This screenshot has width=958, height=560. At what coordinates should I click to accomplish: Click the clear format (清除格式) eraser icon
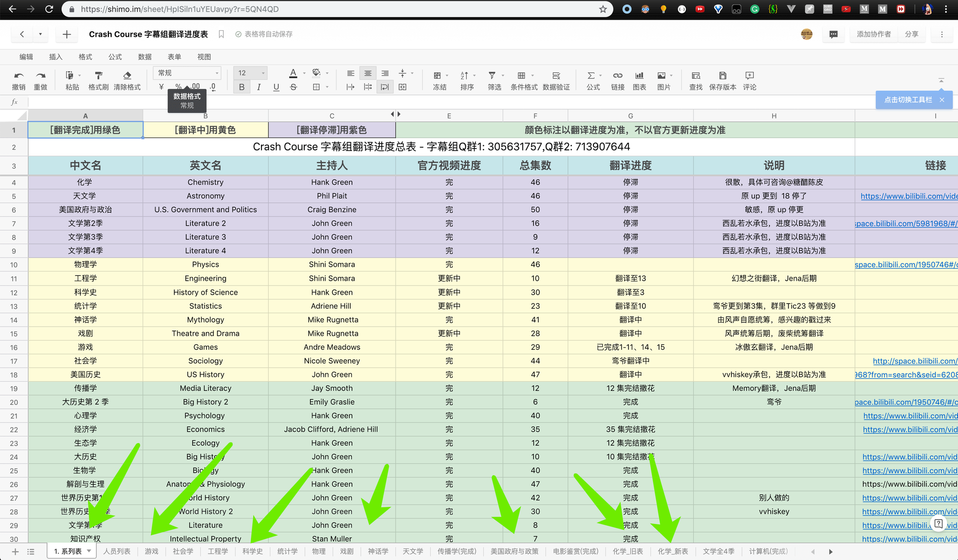(127, 76)
